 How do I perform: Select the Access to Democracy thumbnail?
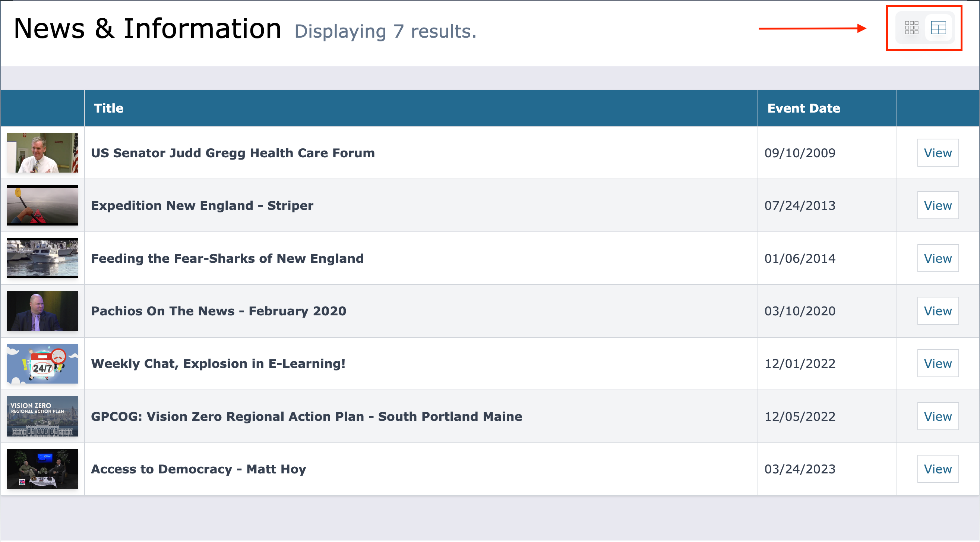(x=42, y=469)
